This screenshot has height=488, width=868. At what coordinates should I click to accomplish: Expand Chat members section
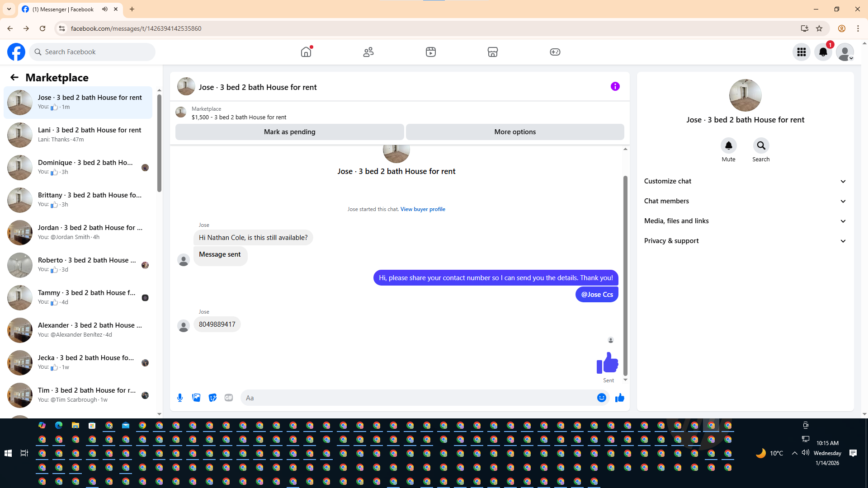click(x=745, y=201)
